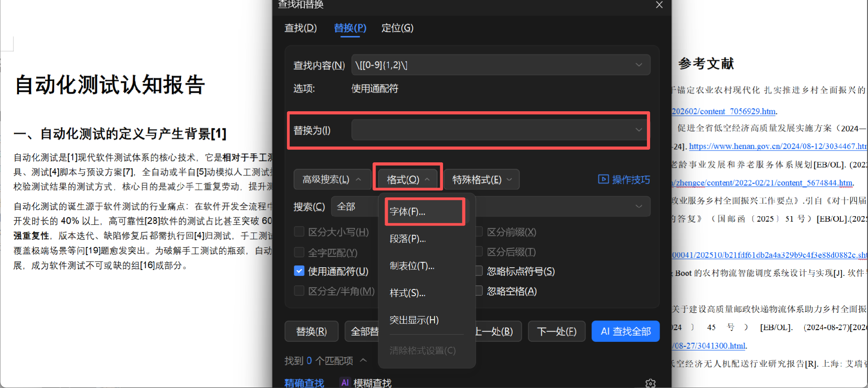Viewport: 868px width, 388px height.
Task: Switch to the 替换(P) tab
Action: (x=350, y=28)
